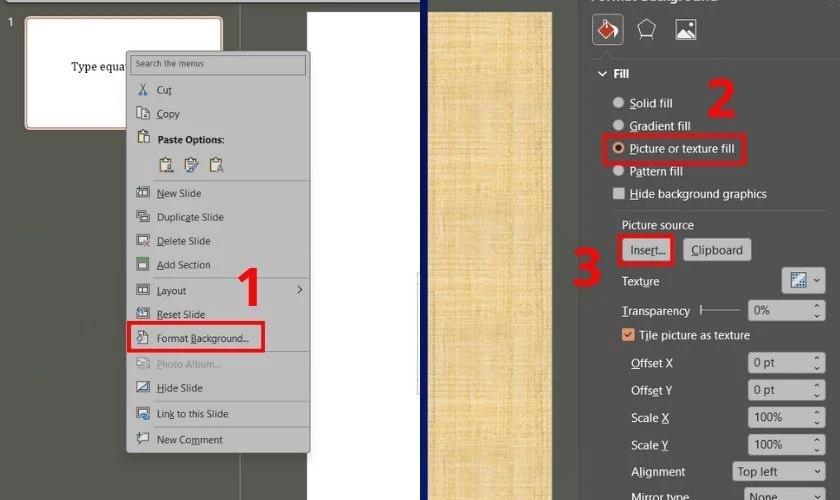
Task: Uncheck Tile picture as texture
Action: (x=628, y=335)
